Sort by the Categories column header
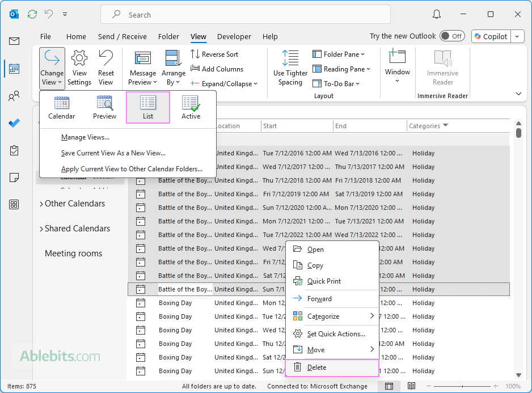Viewport: 532px width, 393px height. [458, 126]
